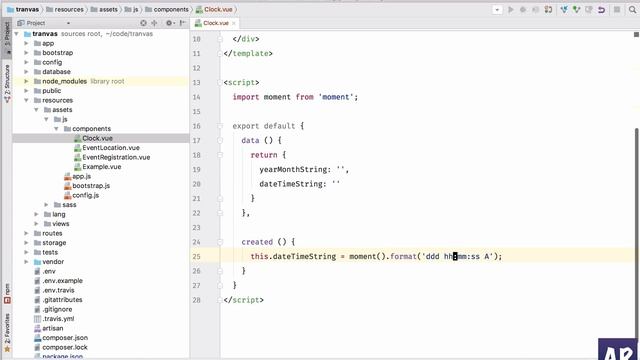Viewport: 640px width, 360px height.
Task: Close the Clock.vue editor tab
Action: pos(234,23)
